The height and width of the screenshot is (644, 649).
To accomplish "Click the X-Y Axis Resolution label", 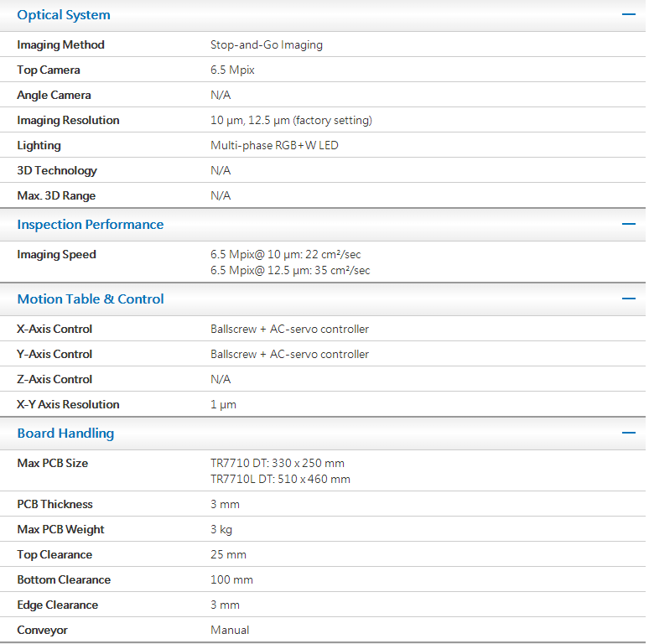I will coord(68,404).
